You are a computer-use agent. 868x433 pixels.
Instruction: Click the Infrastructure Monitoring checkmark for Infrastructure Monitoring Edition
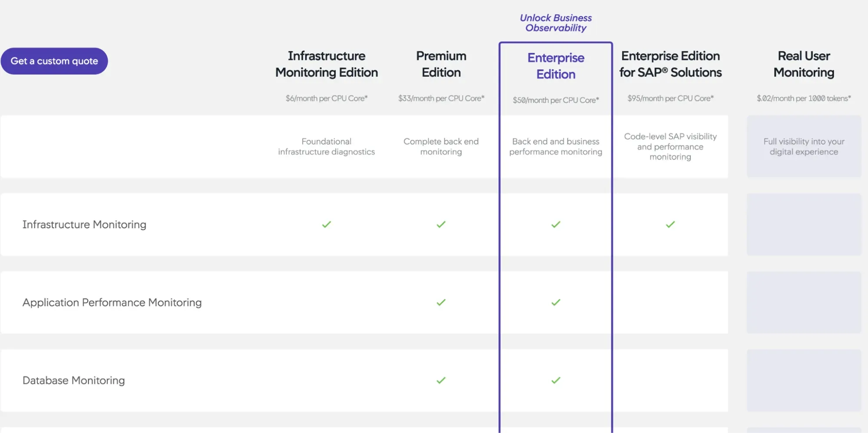point(326,224)
